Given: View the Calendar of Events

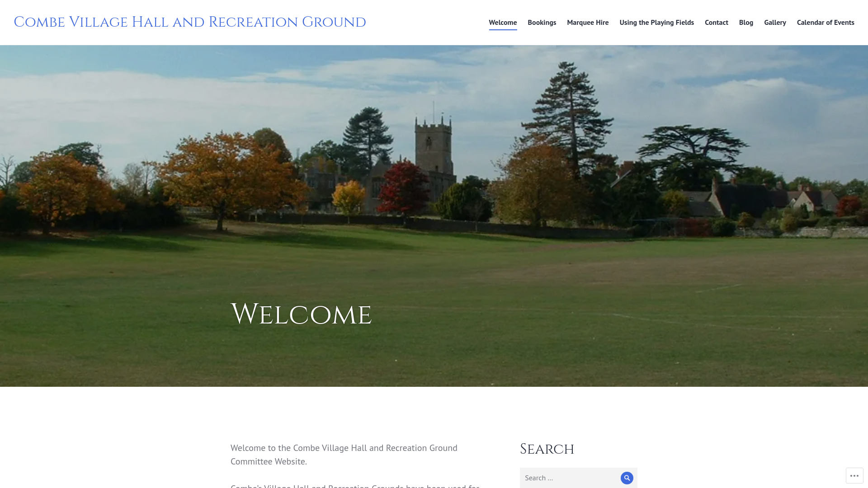Looking at the screenshot, I should pos(826,23).
